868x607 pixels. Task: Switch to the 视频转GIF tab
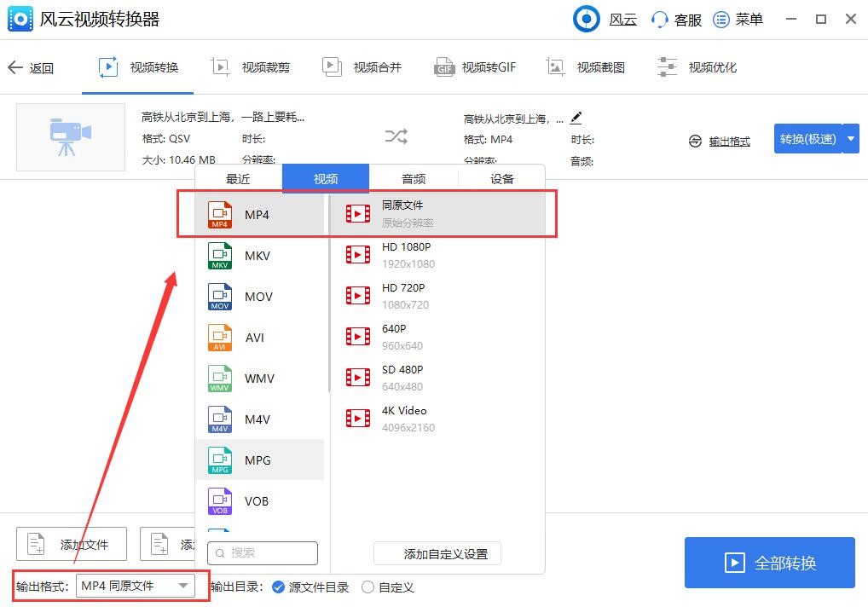tap(474, 66)
